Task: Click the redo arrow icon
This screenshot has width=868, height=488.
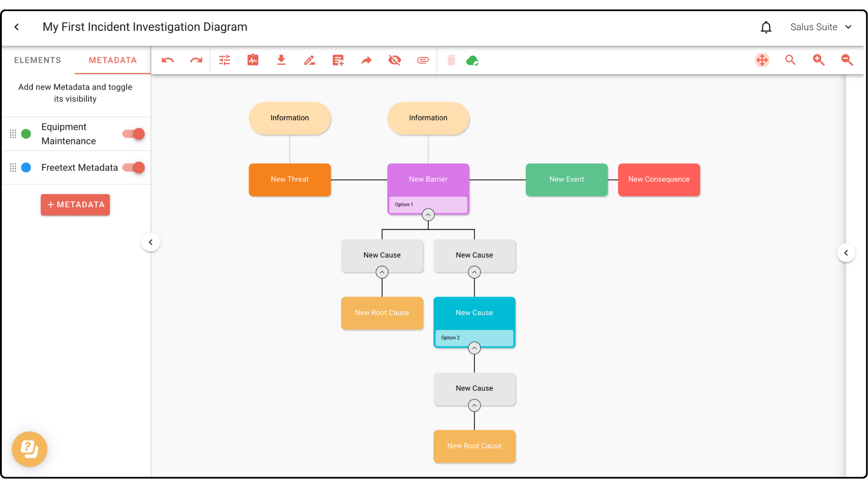Action: click(x=196, y=60)
